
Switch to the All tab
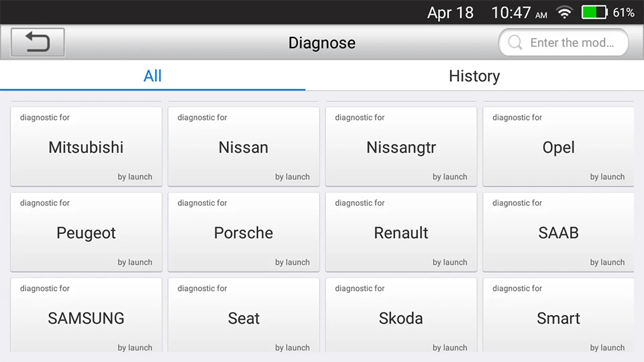click(x=152, y=76)
